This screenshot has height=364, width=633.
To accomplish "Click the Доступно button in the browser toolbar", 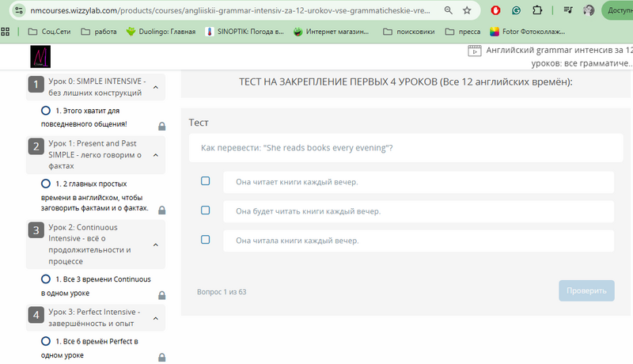I will 618,10.
